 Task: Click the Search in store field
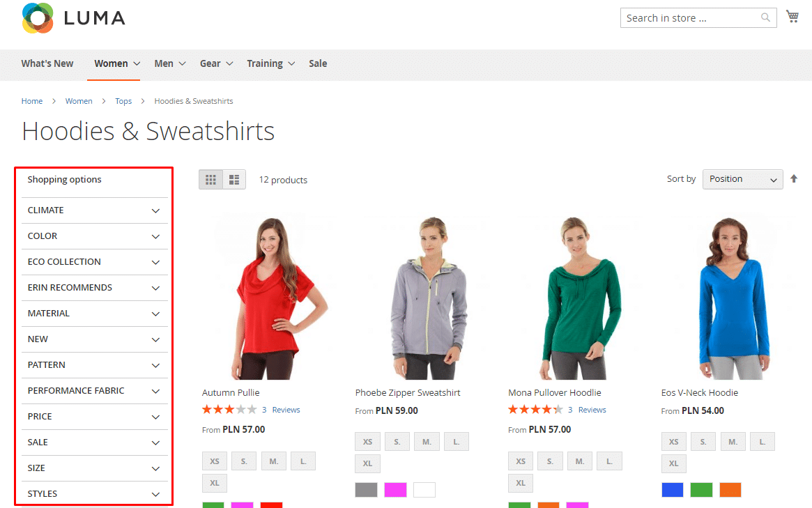click(690, 18)
